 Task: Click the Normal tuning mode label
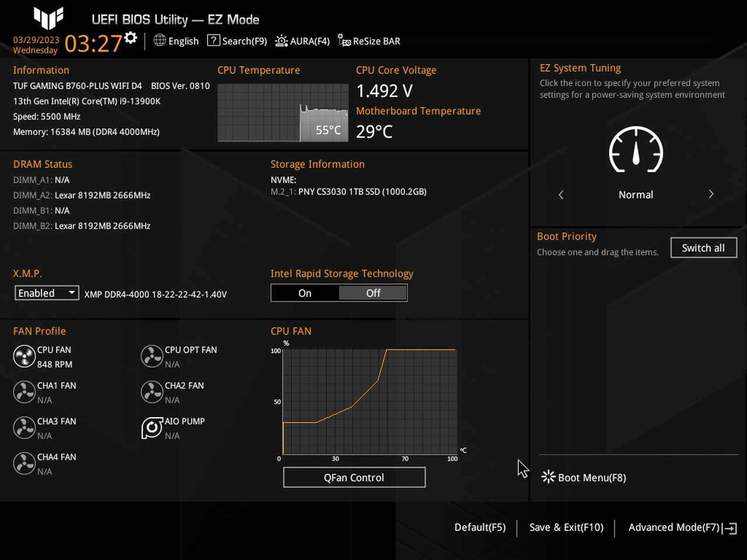[636, 194]
